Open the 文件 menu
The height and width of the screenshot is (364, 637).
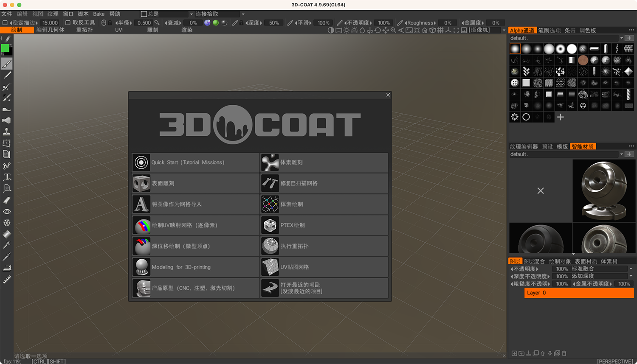6,14
